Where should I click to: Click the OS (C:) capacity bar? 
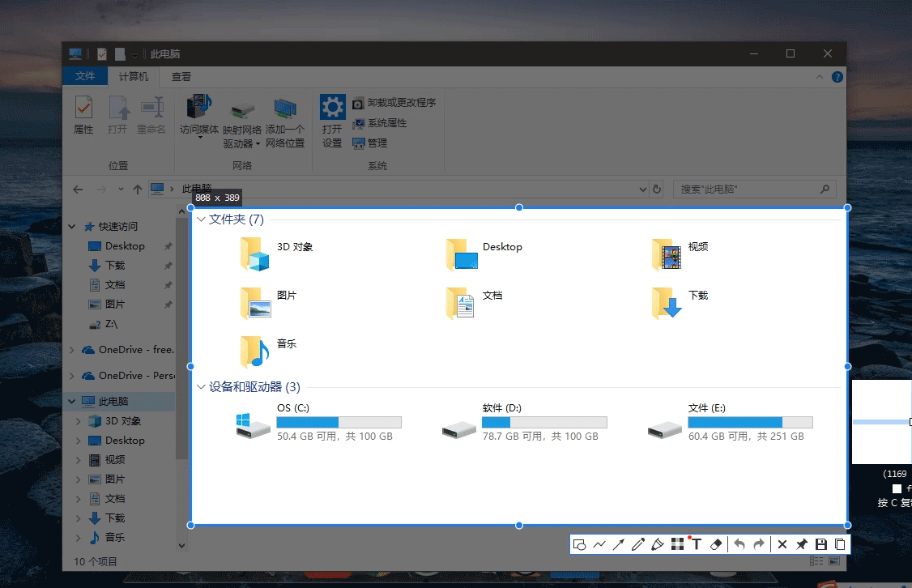[339, 422]
